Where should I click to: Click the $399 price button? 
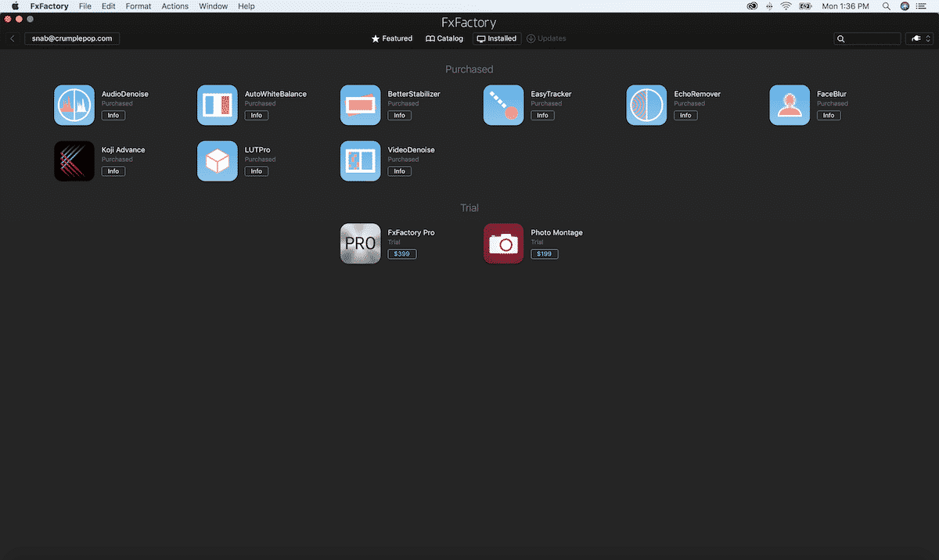402,254
